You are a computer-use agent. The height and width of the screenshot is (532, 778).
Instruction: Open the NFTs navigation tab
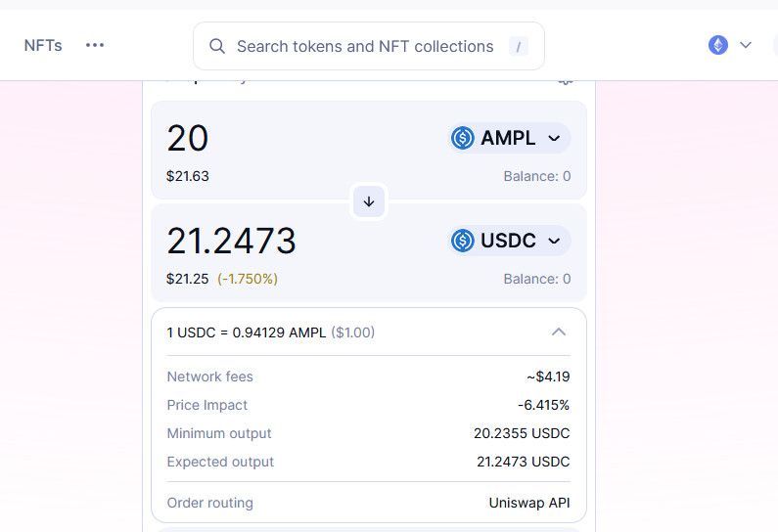pos(43,45)
